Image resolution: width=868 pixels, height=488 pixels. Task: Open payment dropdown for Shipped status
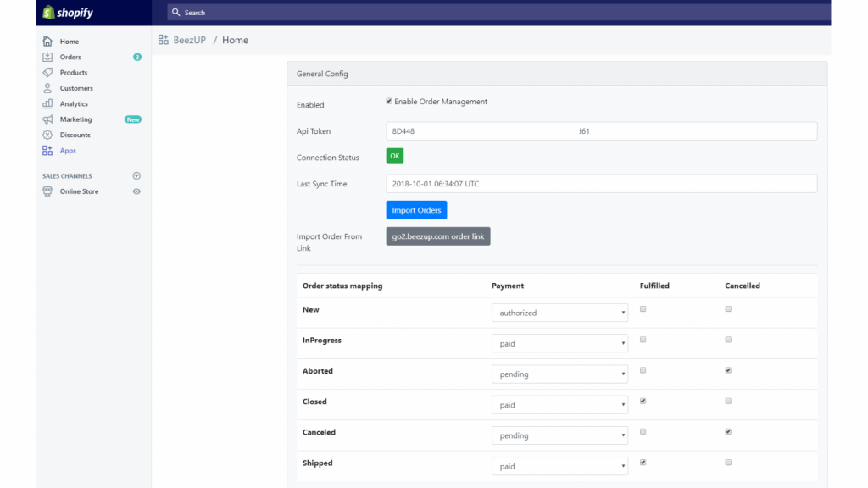click(x=559, y=467)
